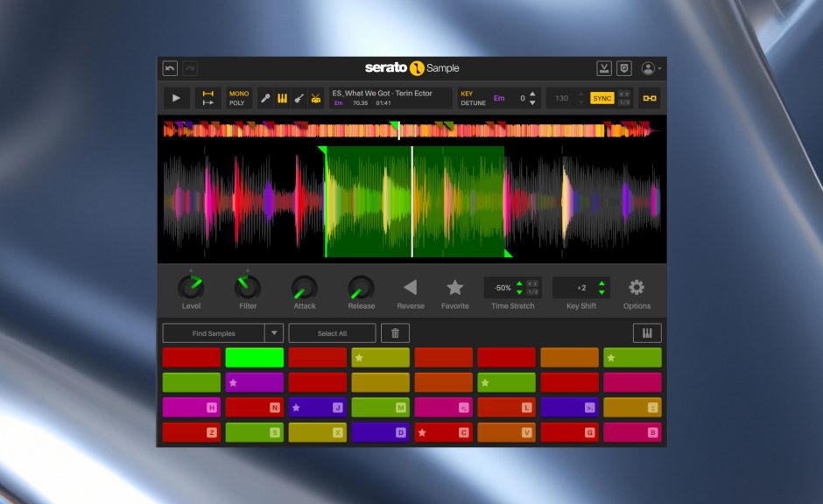Open the Options gear
Screen dimensions: 823x504
pyautogui.click(x=637, y=286)
